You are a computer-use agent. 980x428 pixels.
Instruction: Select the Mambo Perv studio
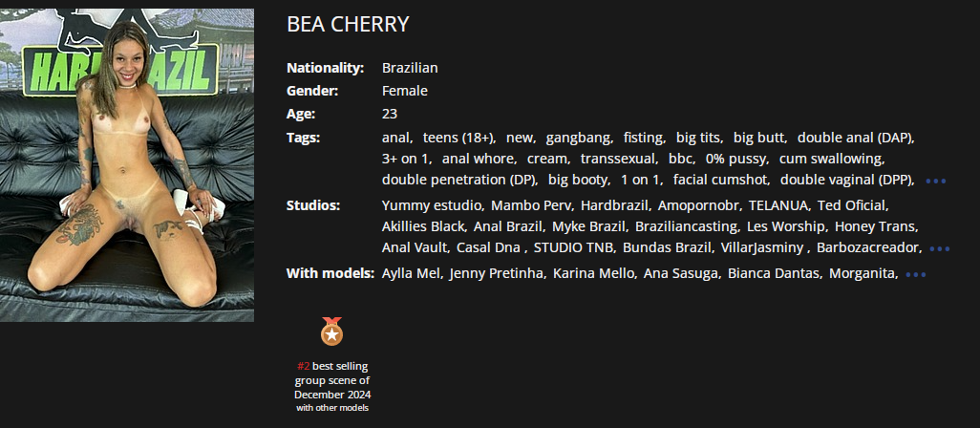tap(526, 205)
